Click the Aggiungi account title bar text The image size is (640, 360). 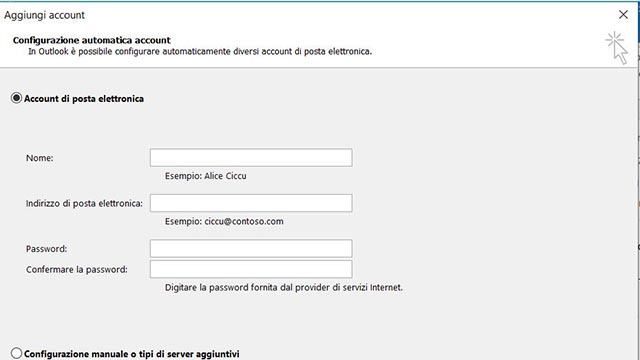(44, 15)
